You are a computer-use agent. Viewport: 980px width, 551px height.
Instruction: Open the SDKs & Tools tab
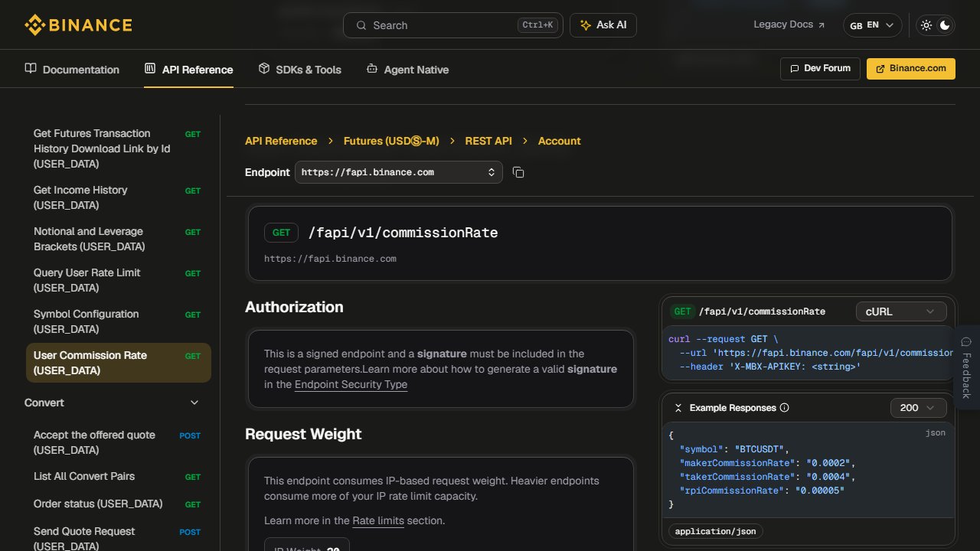click(x=299, y=70)
